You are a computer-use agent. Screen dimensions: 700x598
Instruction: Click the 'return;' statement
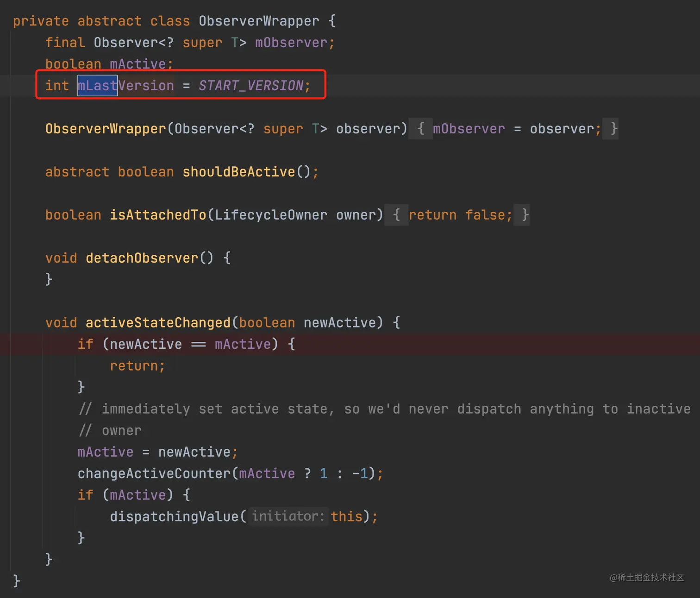(137, 366)
